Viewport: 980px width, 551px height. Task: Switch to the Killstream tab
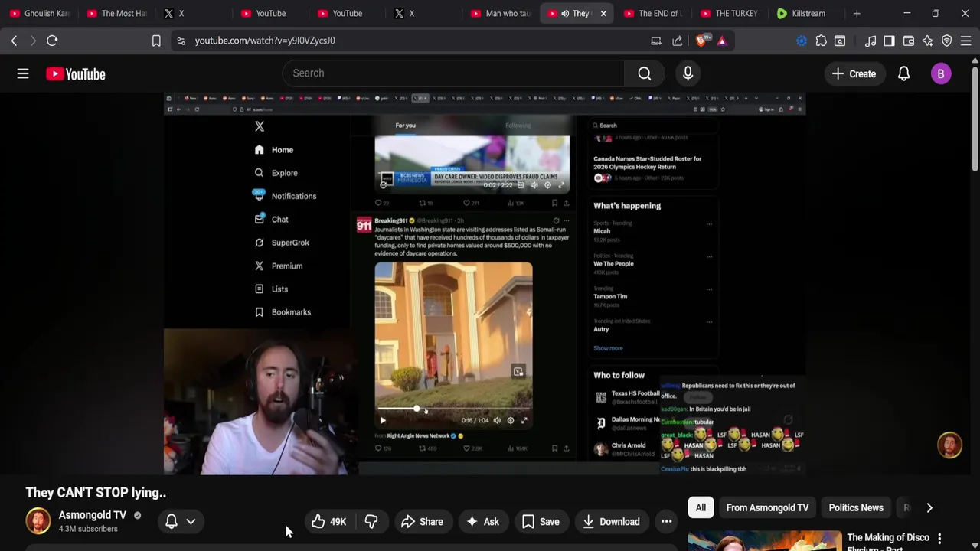click(806, 13)
